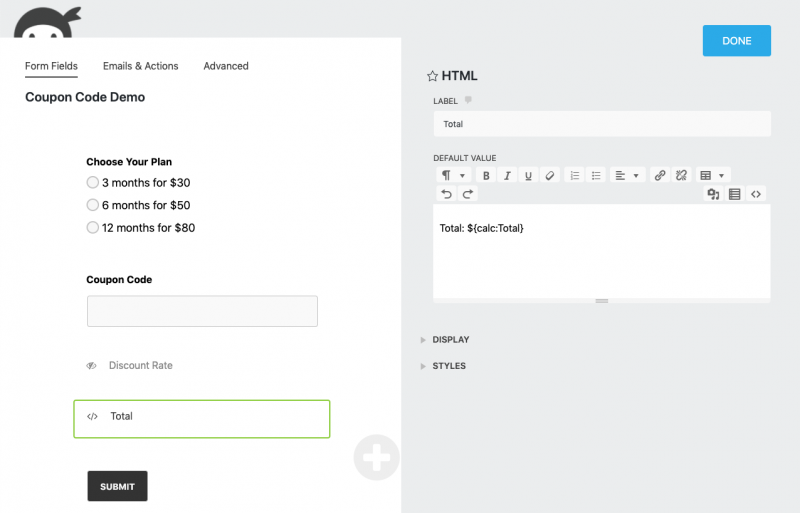
Task: Toggle italic formatting in editor
Action: click(x=507, y=175)
